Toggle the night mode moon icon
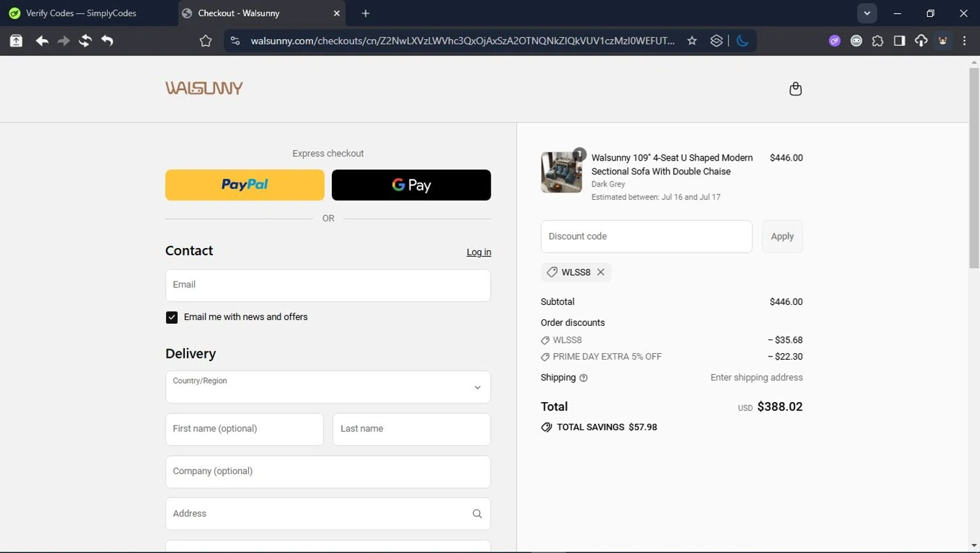The height and width of the screenshot is (553, 980). tap(742, 40)
